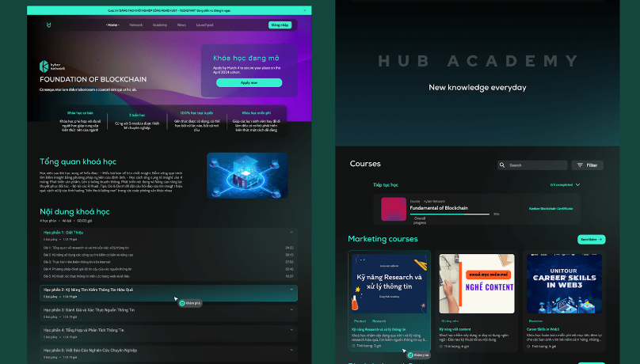The height and width of the screenshot is (364, 640).
Task: Open Kỹ năng Research và xử lý thông tin thumbnail
Action: point(390,284)
